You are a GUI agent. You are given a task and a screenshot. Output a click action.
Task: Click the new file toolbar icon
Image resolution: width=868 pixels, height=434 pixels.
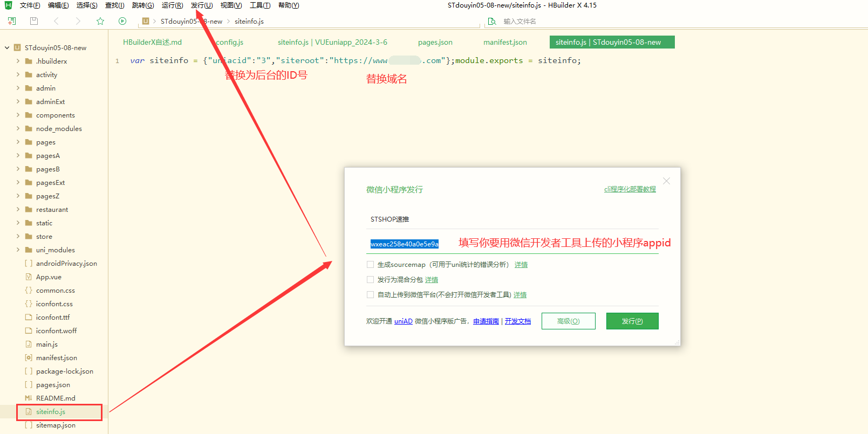12,21
